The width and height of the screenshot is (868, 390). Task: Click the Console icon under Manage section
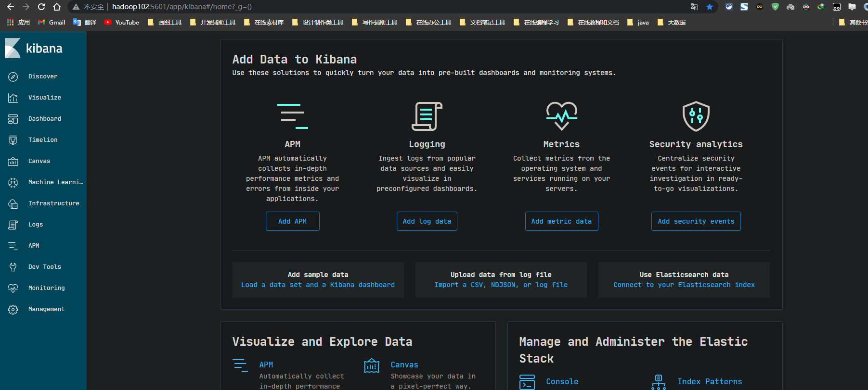[527, 382]
